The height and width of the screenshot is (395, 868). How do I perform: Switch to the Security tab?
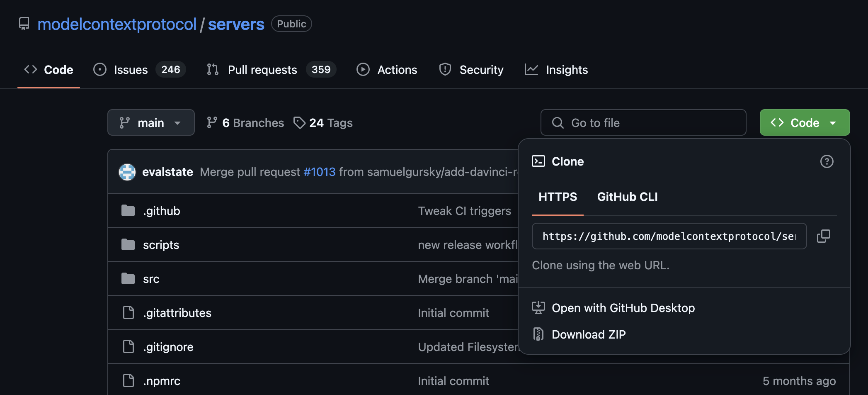tap(471, 70)
